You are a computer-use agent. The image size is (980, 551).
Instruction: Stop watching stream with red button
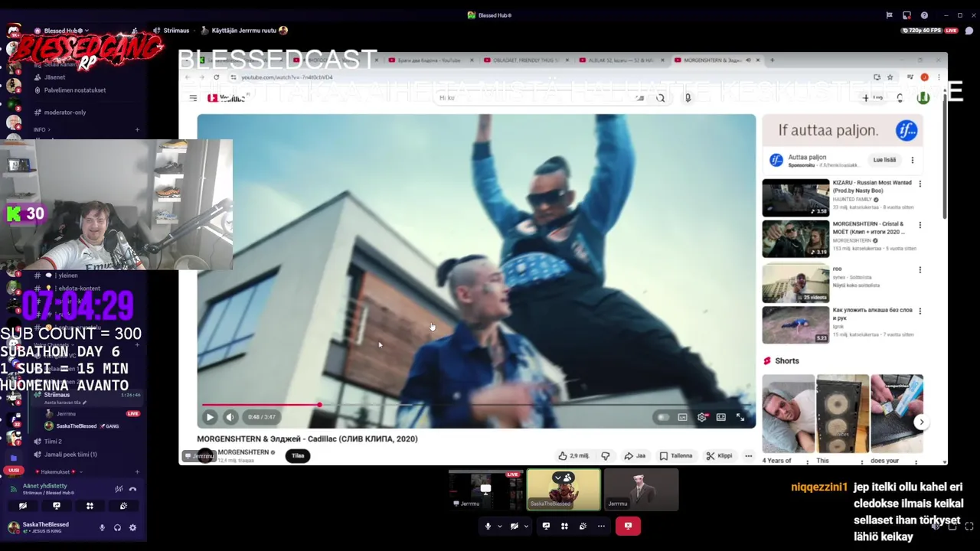point(628,526)
